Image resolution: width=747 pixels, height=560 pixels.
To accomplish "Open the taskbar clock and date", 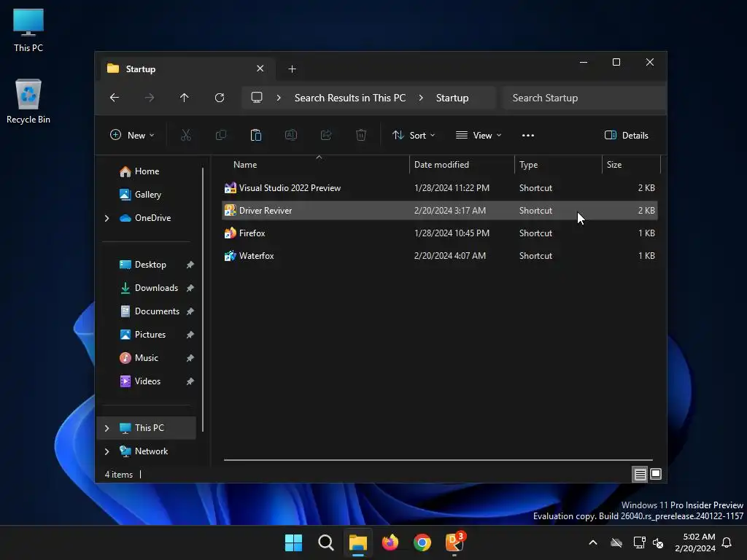I will [695, 542].
